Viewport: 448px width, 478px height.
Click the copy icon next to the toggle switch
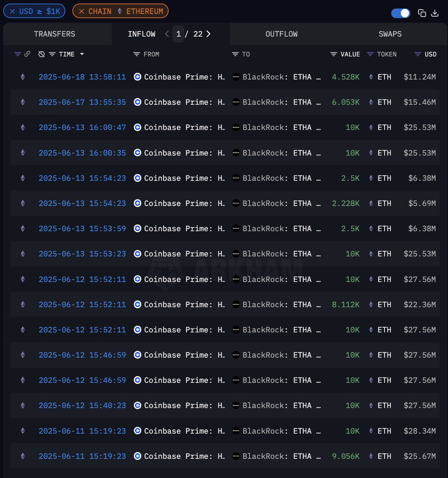422,13
